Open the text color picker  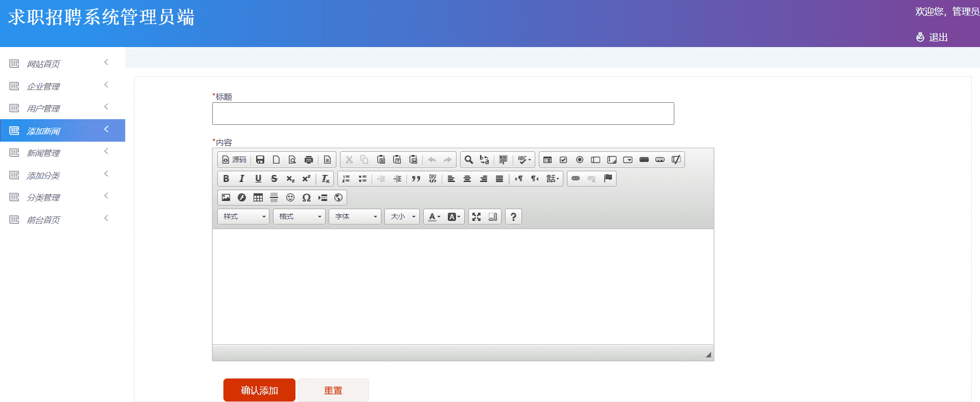(435, 217)
